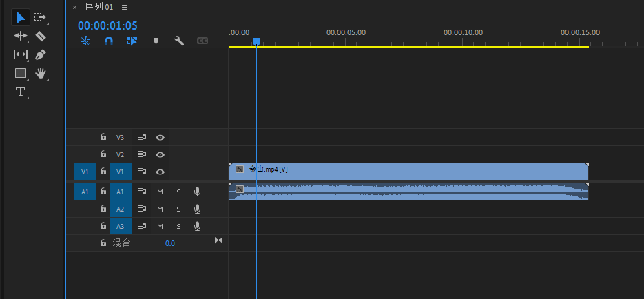Select the Ripple Edit tool
The image size is (644, 299).
[21, 36]
